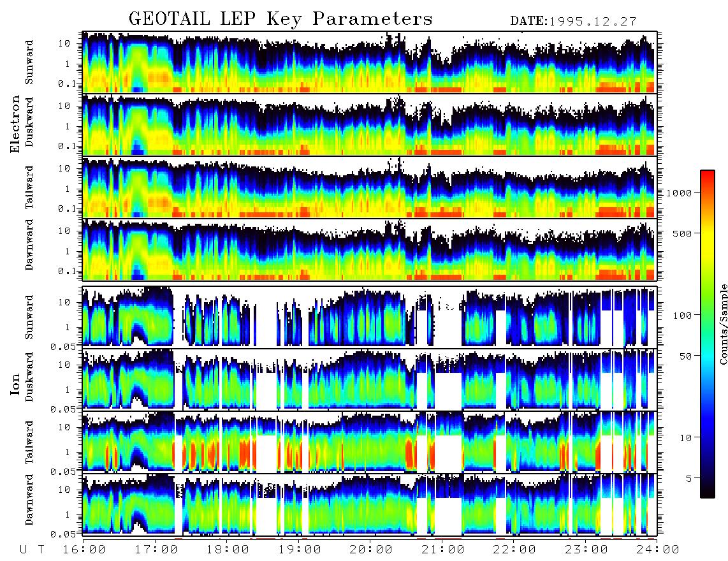Screen dimensions: 728x561
Task: Click the 50 tick on color scale
Action: point(685,356)
